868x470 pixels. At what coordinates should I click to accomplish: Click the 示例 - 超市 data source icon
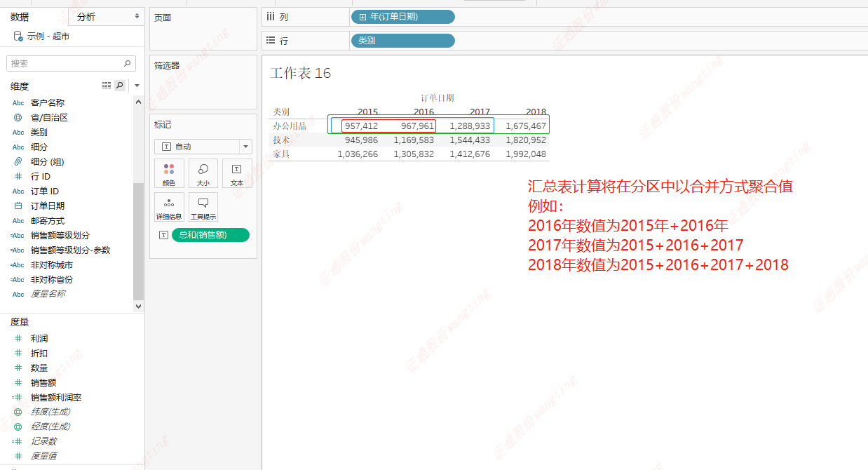click(x=18, y=36)
